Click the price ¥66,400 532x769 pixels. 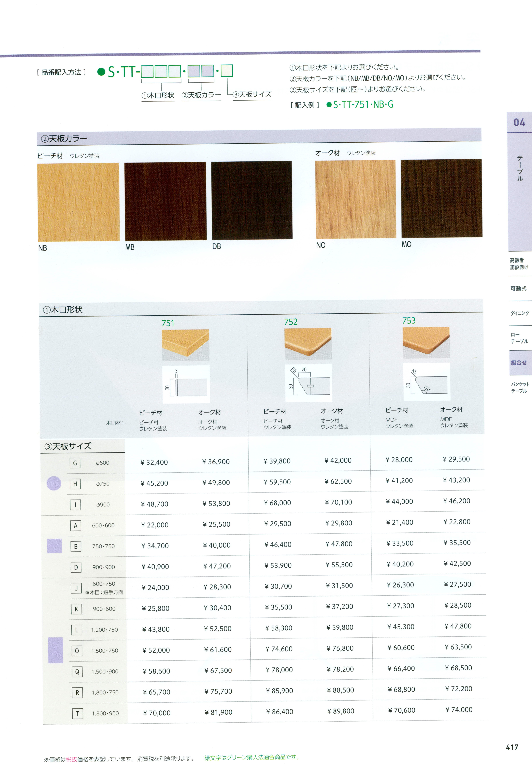401,669
